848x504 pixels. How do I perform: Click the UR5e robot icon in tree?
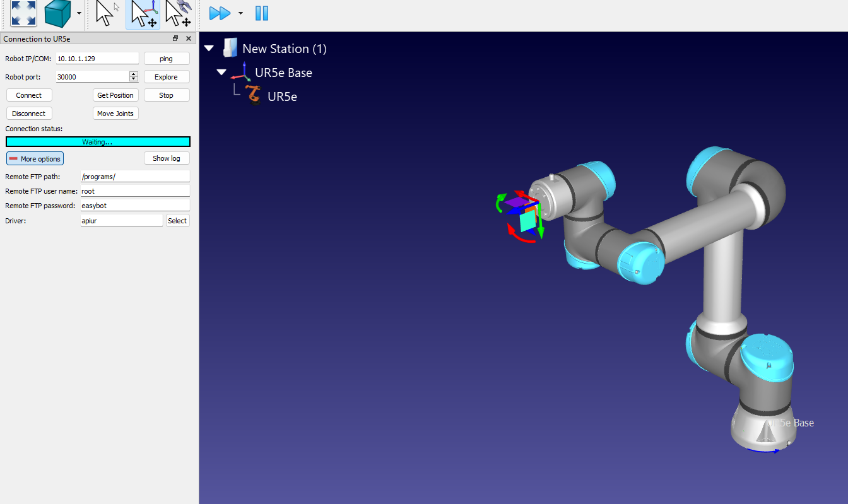coord(254,96)
